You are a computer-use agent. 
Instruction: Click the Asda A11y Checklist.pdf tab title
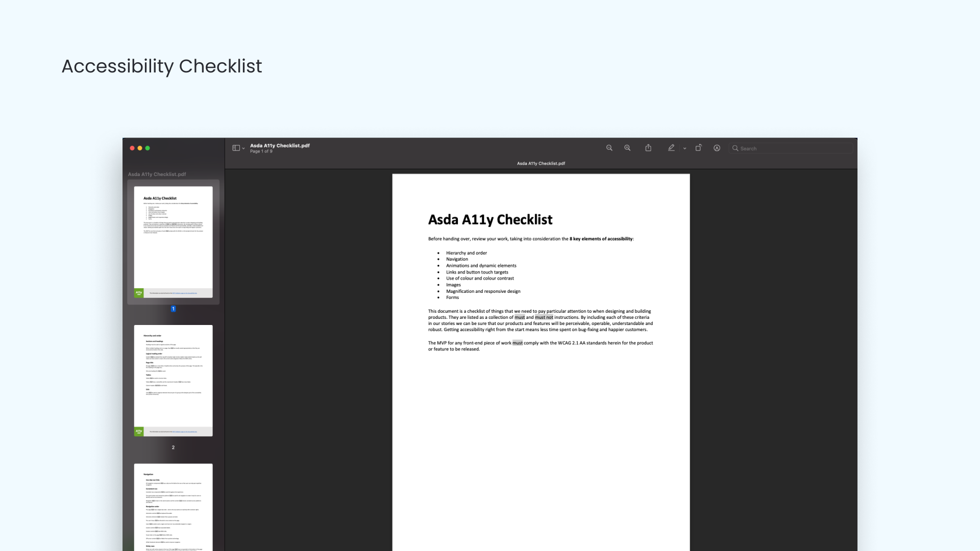click(541, 163)
